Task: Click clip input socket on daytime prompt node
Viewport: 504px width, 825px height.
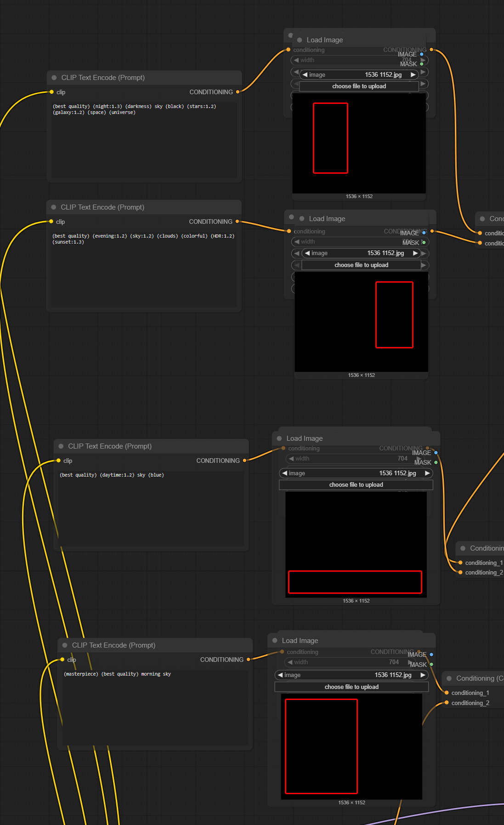Action: [x=58, y=461]
